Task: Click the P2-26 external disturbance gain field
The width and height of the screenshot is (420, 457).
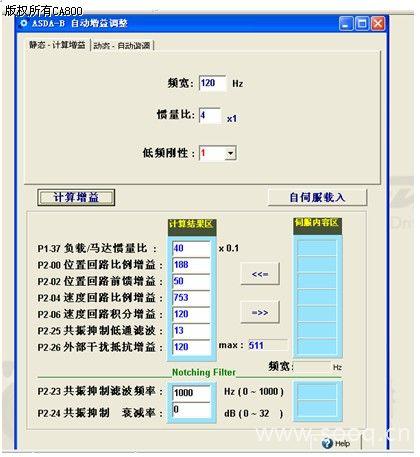Action: coord(191,347)
